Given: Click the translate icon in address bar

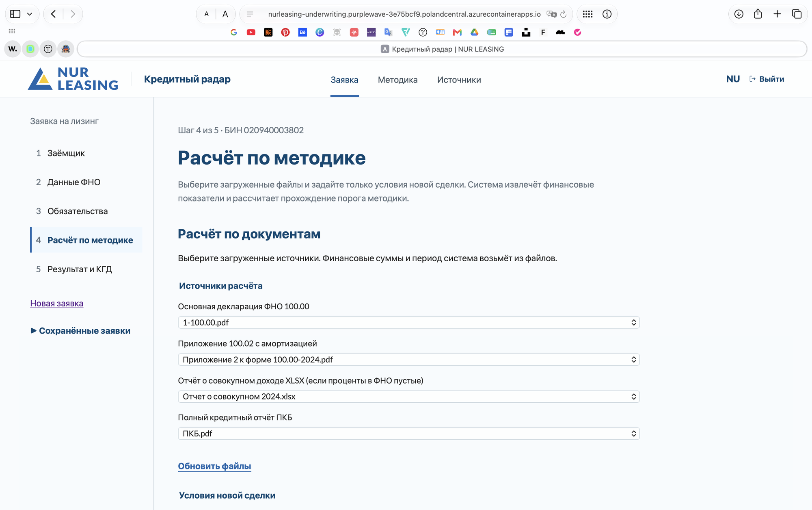Looking at the screenshot, I should [x=551, y=14].
